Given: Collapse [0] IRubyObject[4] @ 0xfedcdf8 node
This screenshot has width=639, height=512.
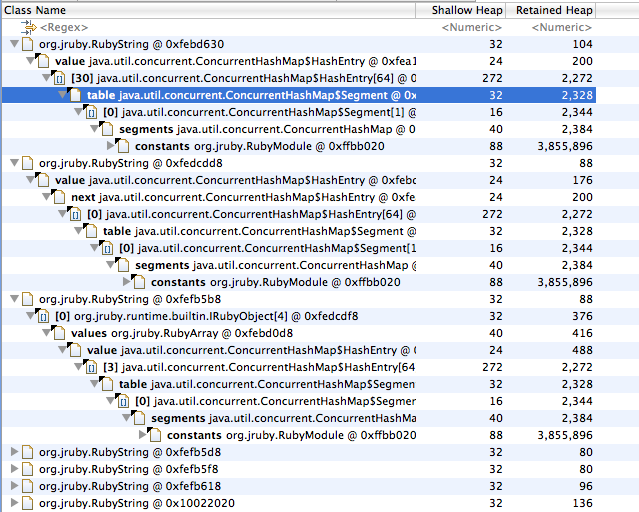Looking at the screenshot, I should [x=31, y=316].
